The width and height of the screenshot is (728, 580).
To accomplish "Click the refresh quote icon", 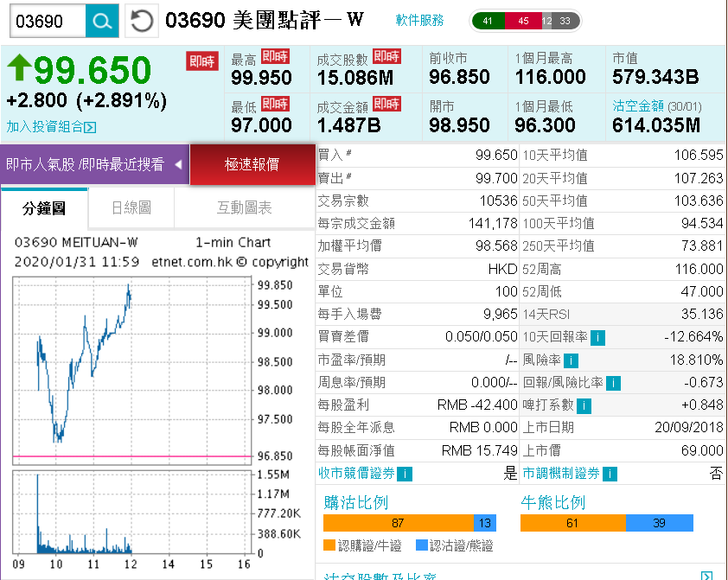I will pyautogui.click(x=142, y=21).
